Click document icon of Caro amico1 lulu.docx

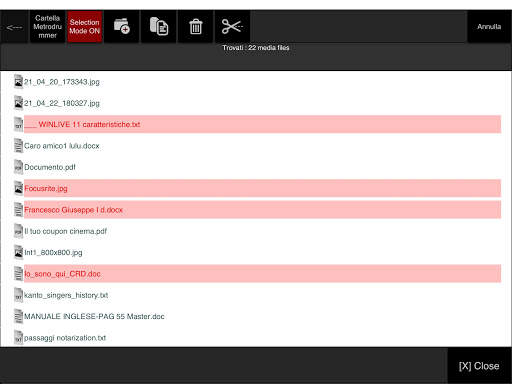click(18, 146)
